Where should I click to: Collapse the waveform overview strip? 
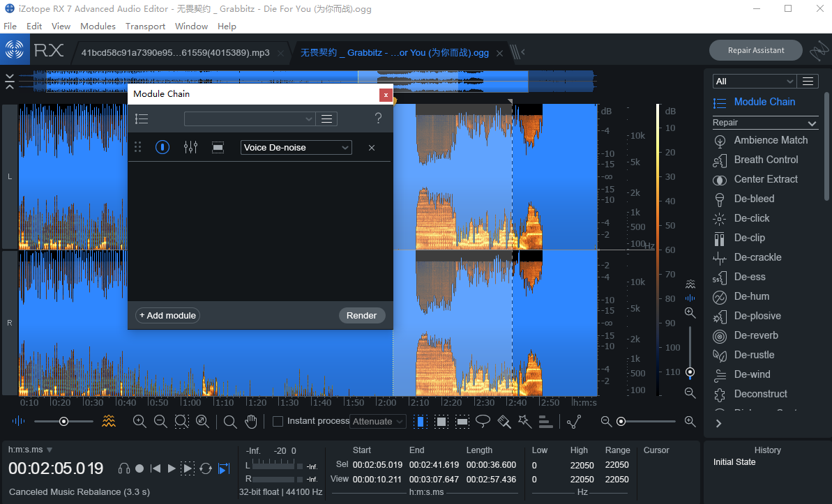click(x=10, y=81)
